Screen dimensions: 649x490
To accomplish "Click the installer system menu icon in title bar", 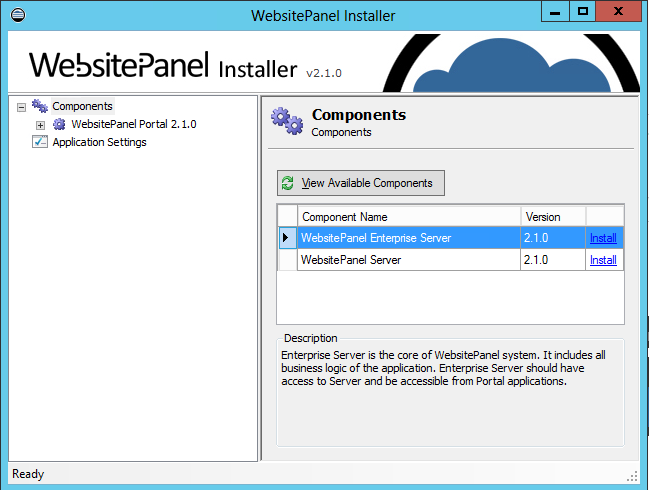I will tap(18, 15).
